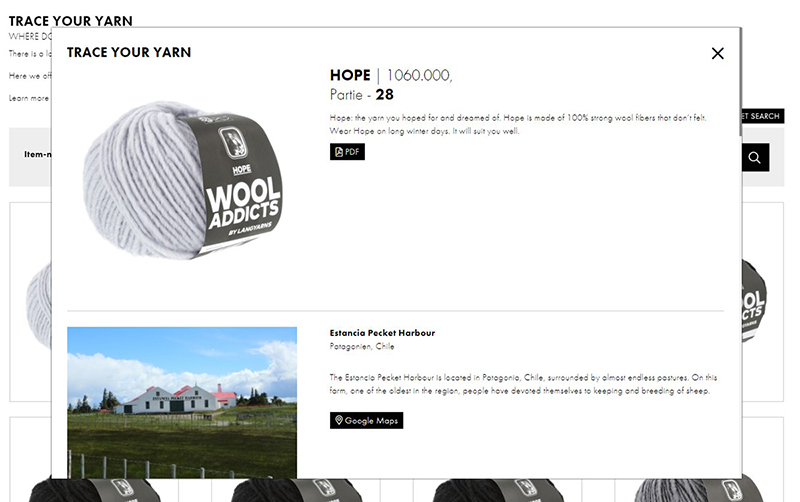Viewport: 800px width, 502px height.
Task: Click the Lang Yarns logo on the yarn label
Action: [233, 141]
